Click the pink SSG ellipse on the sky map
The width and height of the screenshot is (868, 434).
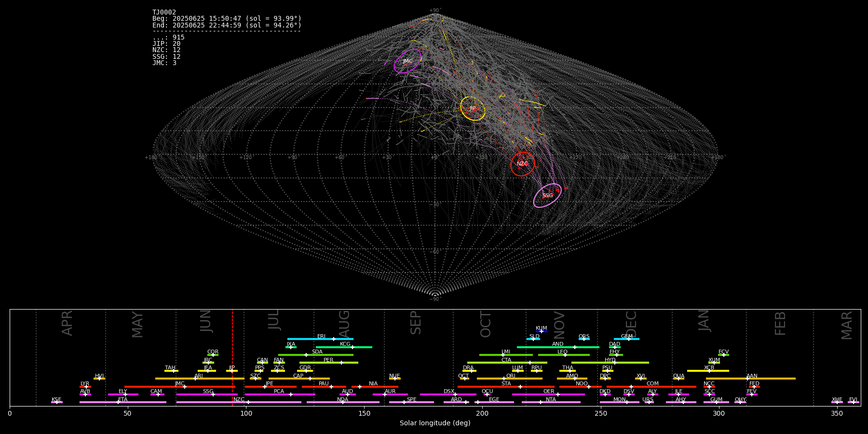pos(547,195)
